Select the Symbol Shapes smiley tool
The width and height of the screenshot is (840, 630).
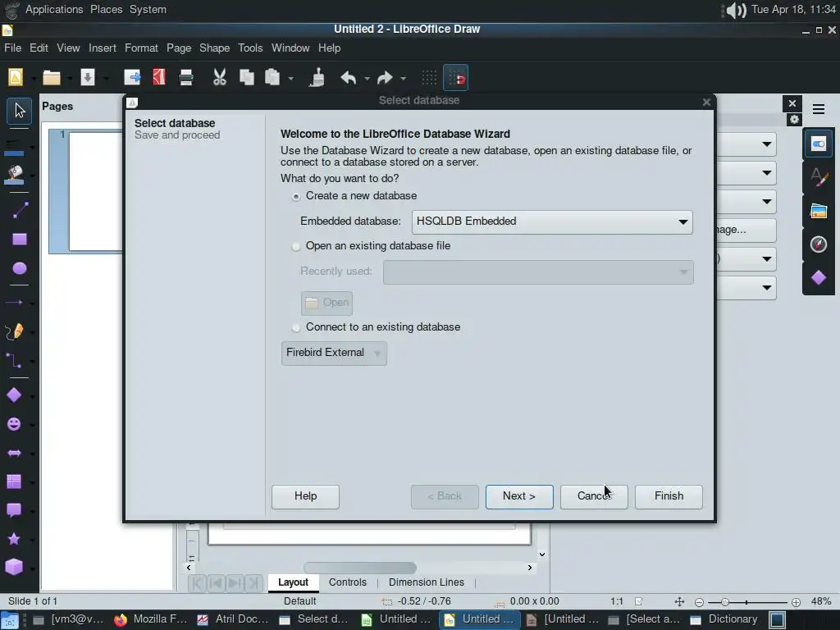point(14,424)
